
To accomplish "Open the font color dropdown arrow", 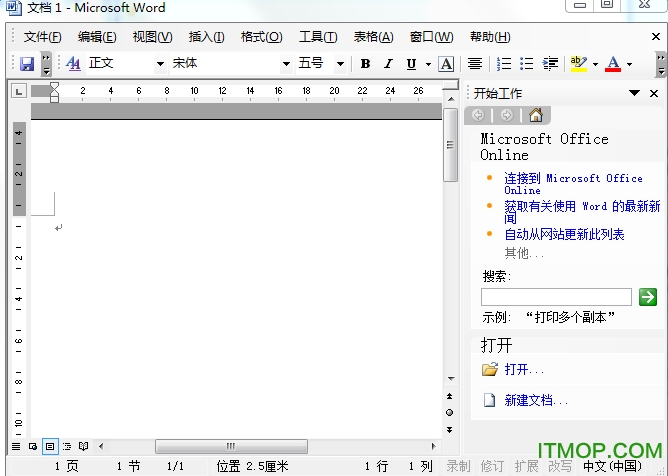I will click(629, 64).
